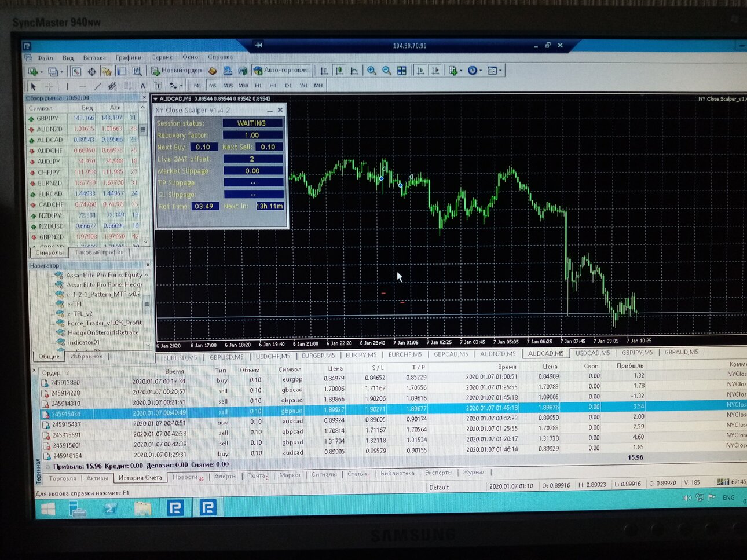The image size is (747, 560).
Task: Select the Fibonacci retracement tool
Action: tap(128, 86)
